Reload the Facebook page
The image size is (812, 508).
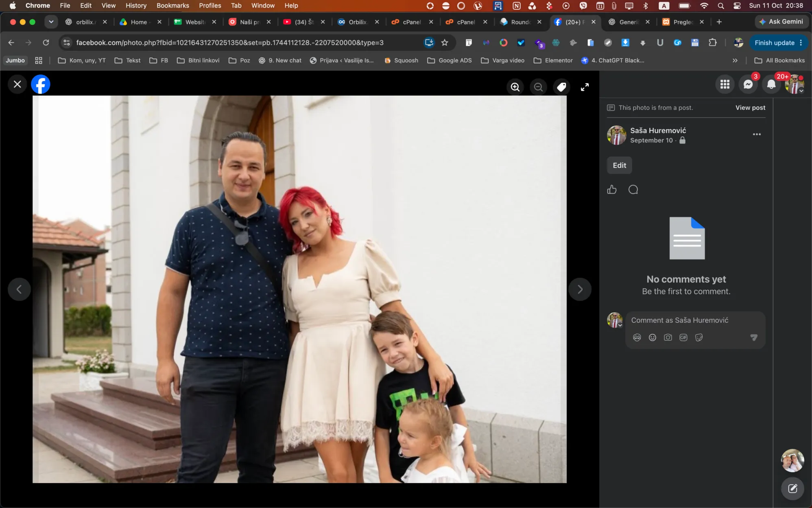click(x=46, y=42)
